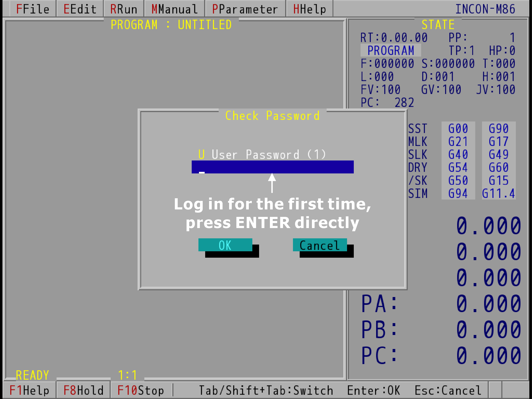This screenshot has height=399, width=532.
Task: Click the 1:1 cursor position indicator
Action: [128, 375]
